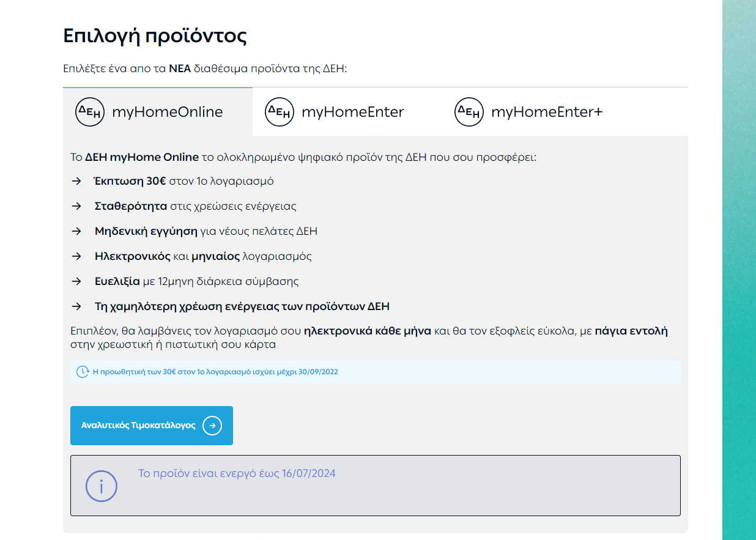Click the arrow bullet next to Σταθερότητα
This screenshot has width=756, height=540.
[x=76, y=206]
